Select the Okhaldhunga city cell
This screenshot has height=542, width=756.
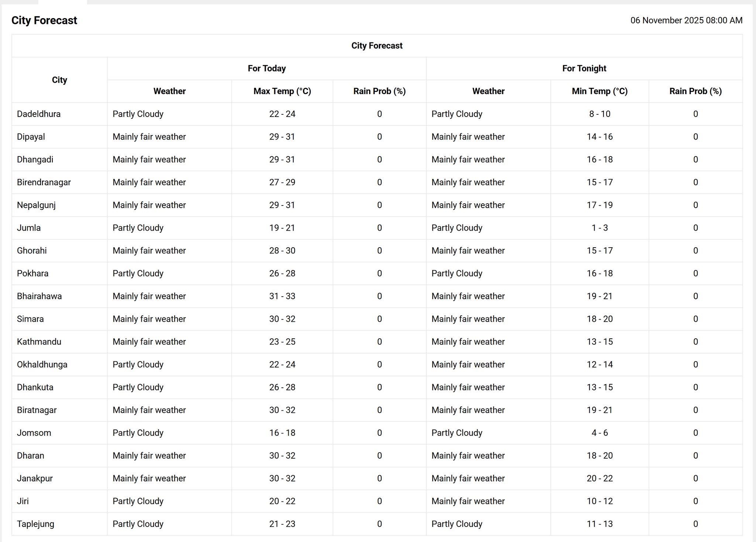click(42, 365)
